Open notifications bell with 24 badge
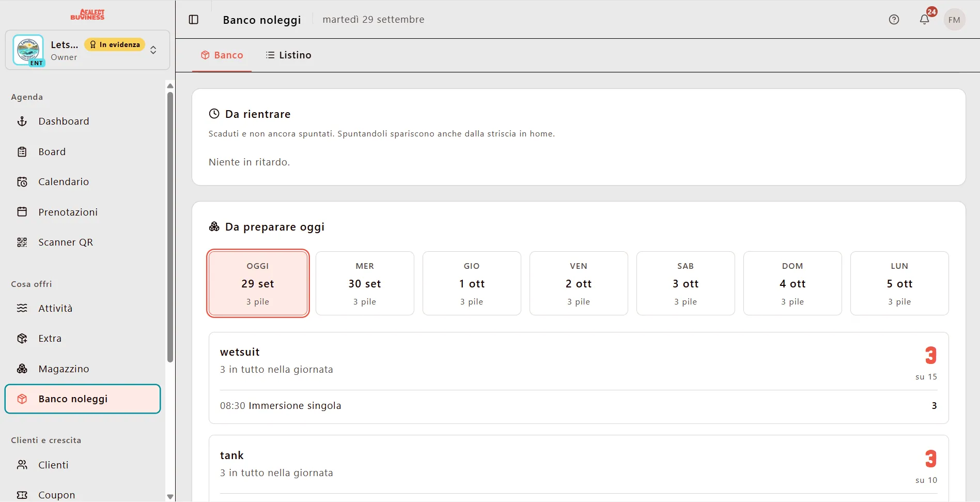The height and width of the screenshot is (502, 980). (x=925, y=20)
